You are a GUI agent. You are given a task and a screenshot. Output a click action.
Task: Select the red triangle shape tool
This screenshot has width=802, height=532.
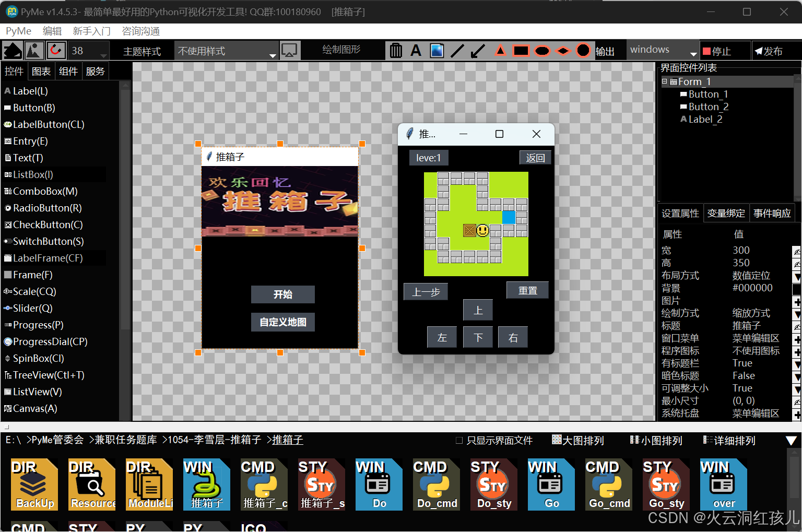click(x=500, y=51)
